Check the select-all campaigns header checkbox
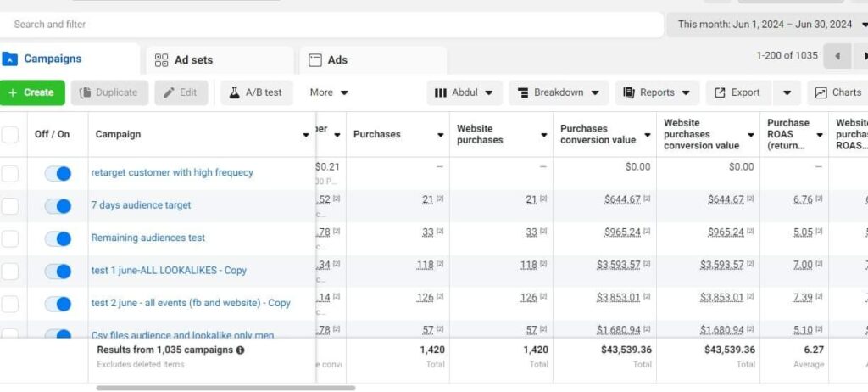 (x=10, y=134)
